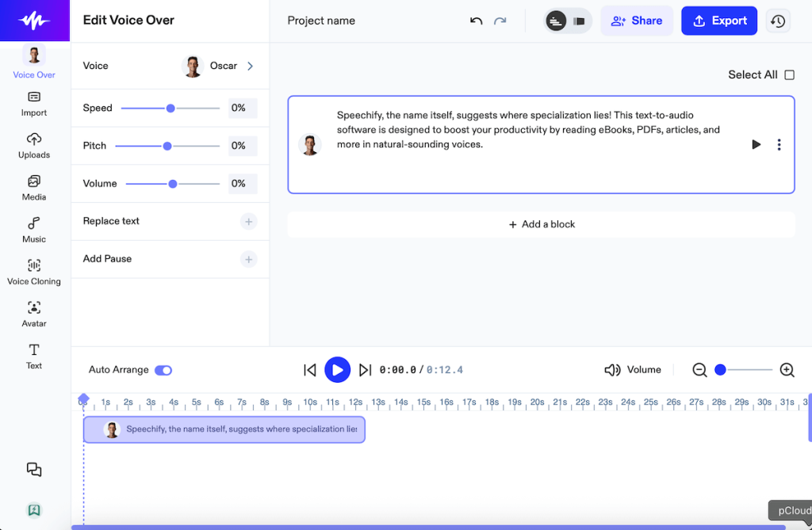Click the Speed percentage value field
The width and height of the screenshot is (812, 530).
click(x=243, y=109)
